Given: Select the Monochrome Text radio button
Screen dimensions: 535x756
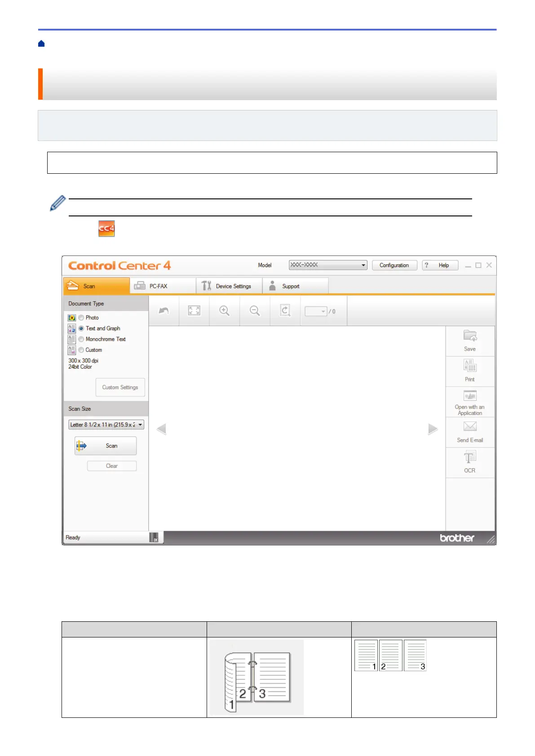Looking at the screenshot, I should pos(81,339).
